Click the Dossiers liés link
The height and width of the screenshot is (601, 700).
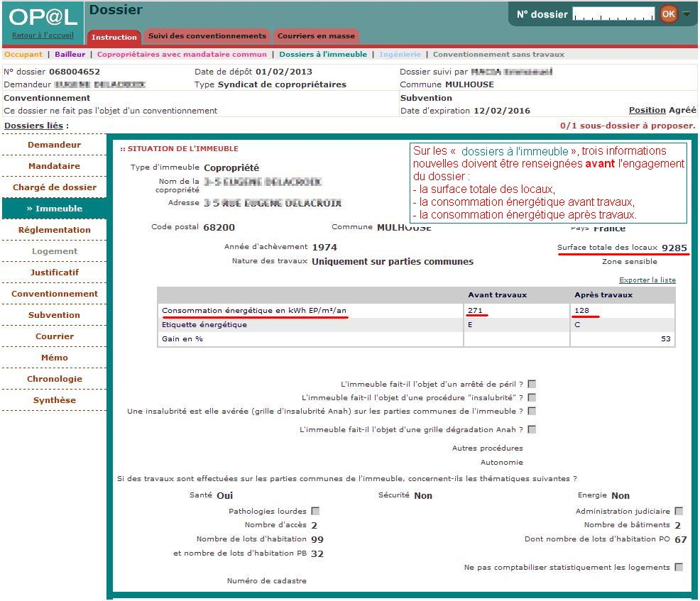[x=33, y=126]
